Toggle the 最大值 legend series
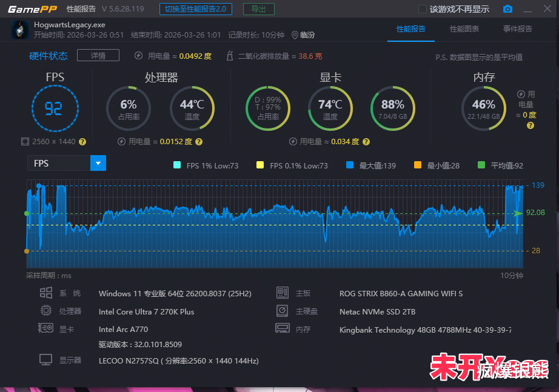This screenshot has height=392, width=559. click(x=371, y=165)
